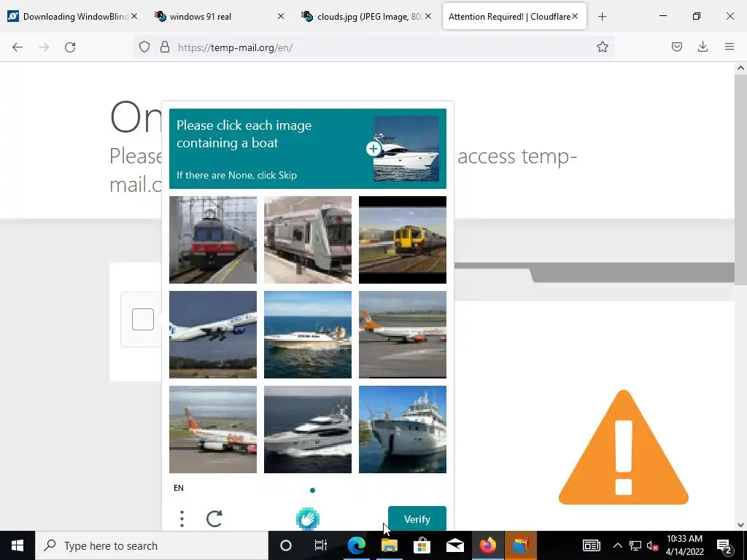
Task: Enlarge the example boat image
Action: click(373, 149)
